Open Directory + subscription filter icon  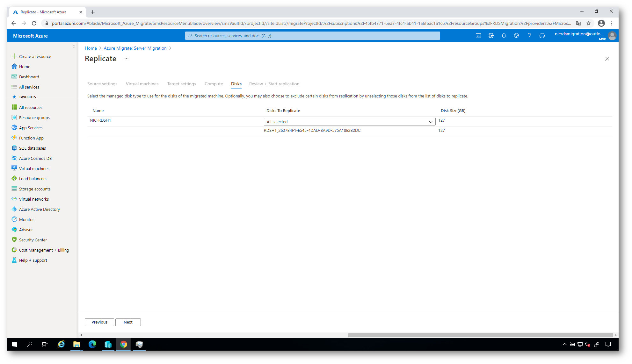pos(491,36)
